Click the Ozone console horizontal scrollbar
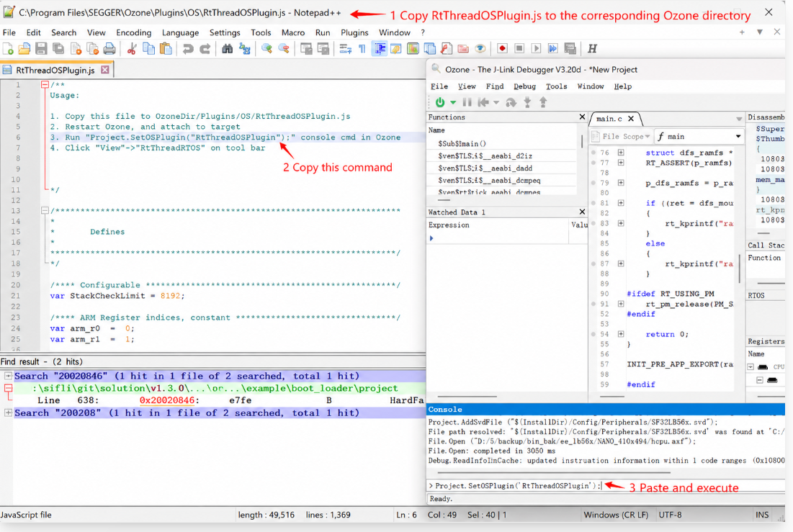 tap(554, 473)
